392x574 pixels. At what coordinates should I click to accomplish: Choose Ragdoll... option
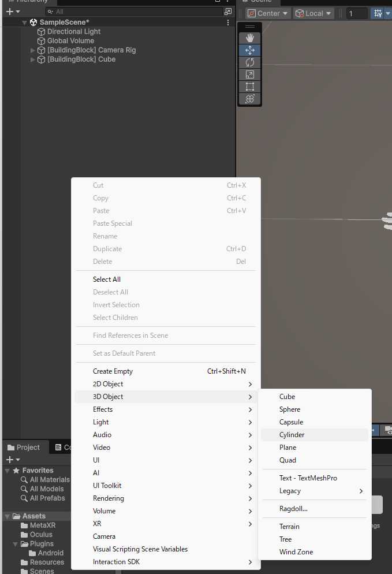[315, 509]
